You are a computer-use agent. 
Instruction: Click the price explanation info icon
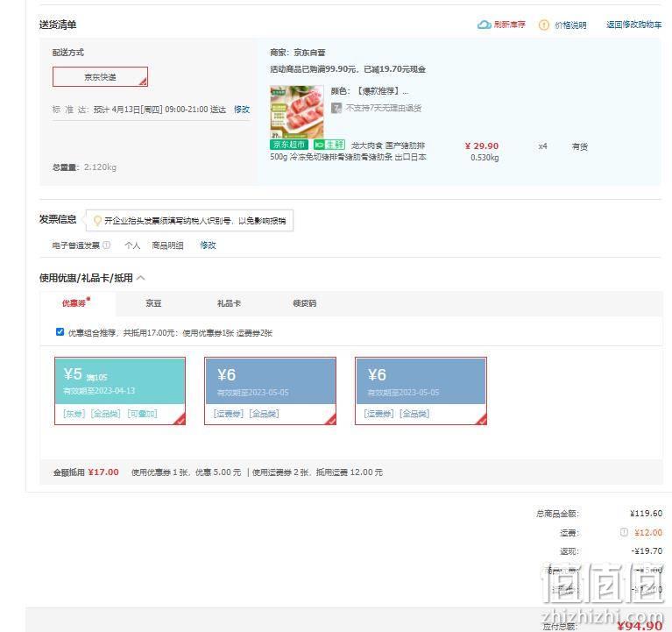(543, 25)
